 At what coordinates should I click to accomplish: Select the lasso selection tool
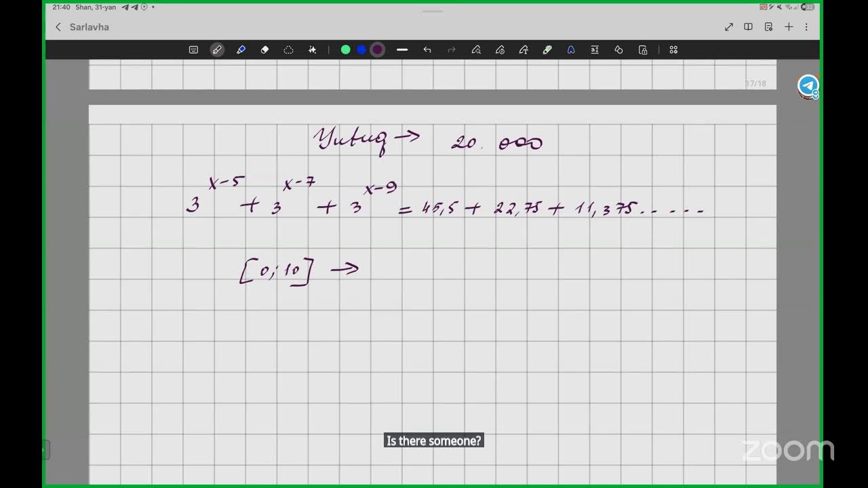(x=288, y=49)
